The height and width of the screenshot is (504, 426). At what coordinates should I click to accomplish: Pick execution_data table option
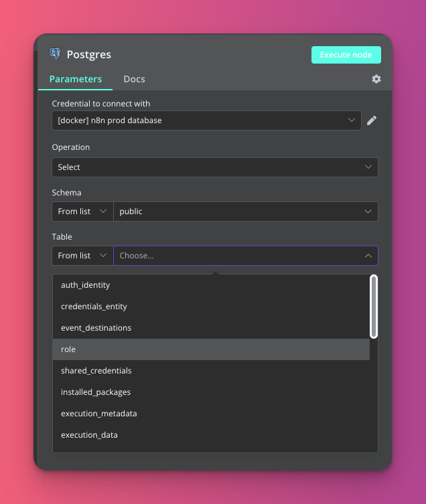pos(211,435)
